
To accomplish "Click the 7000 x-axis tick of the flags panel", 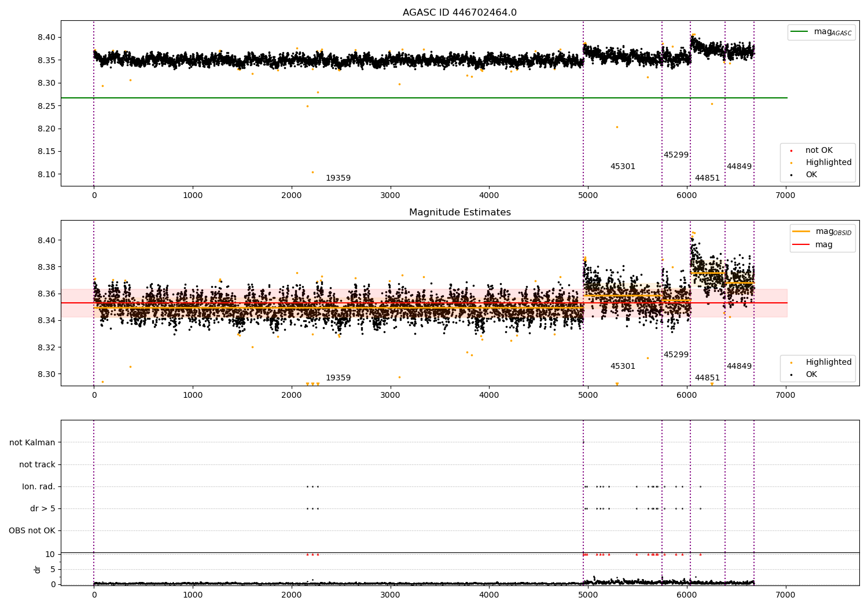I will (x=785, y=595).
